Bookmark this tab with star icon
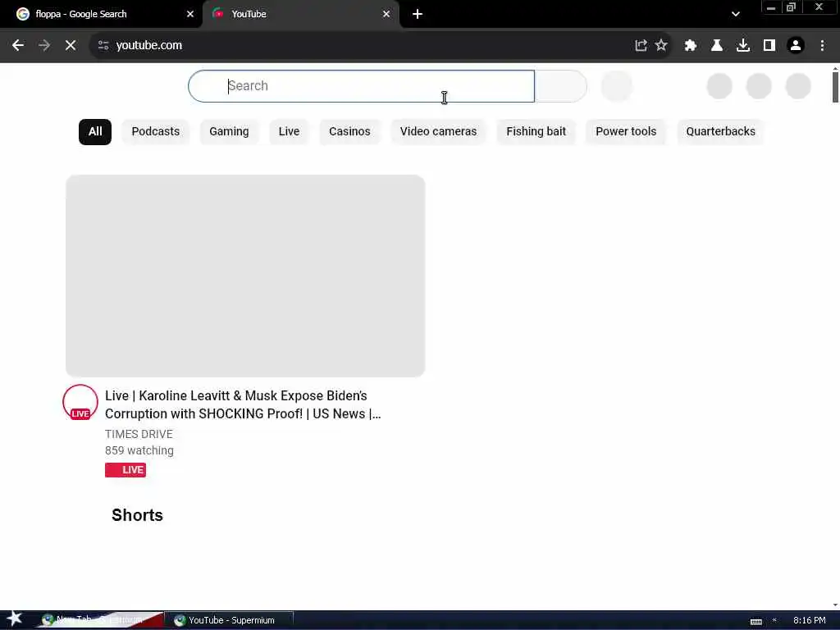 (661, 46)
